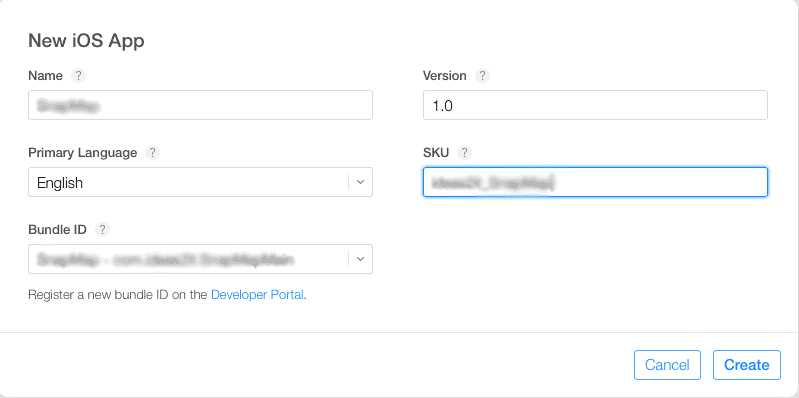Click inside the SKU input field
The height and width of the screenshot is (398, 799).
tap(595, 182)
